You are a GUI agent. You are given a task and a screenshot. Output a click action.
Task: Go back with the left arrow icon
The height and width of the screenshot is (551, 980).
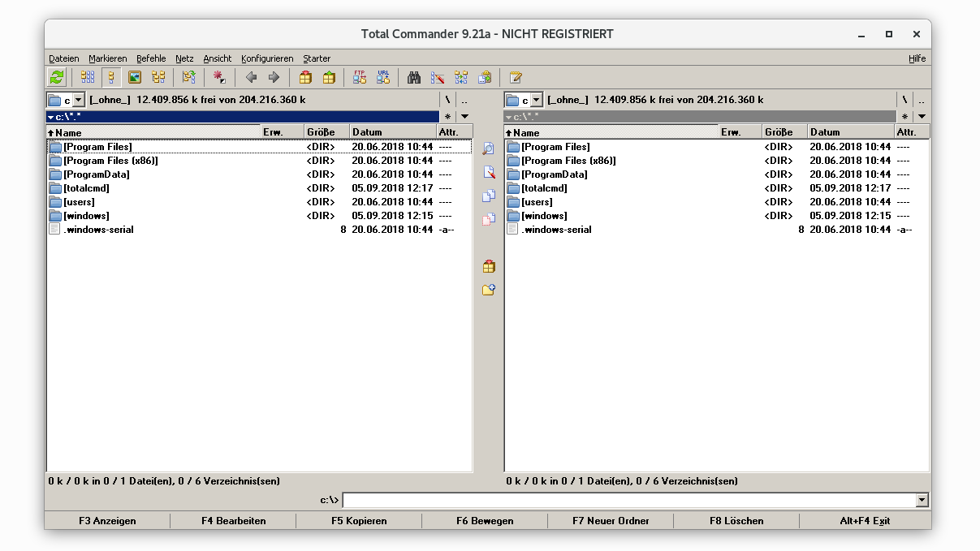tap(251, 77)
